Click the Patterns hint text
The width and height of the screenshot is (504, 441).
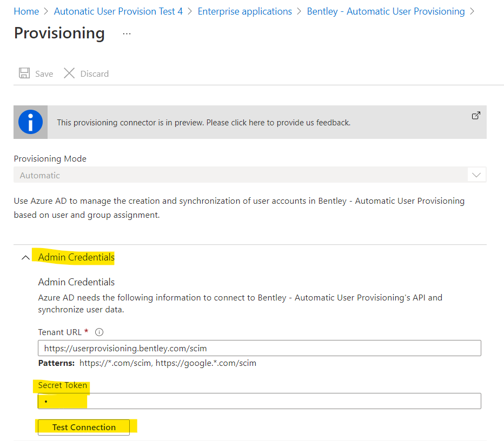point(147,363)
